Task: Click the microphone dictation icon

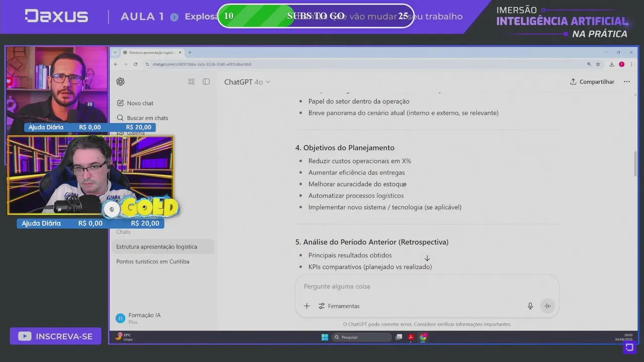Action: pos(530,306)
